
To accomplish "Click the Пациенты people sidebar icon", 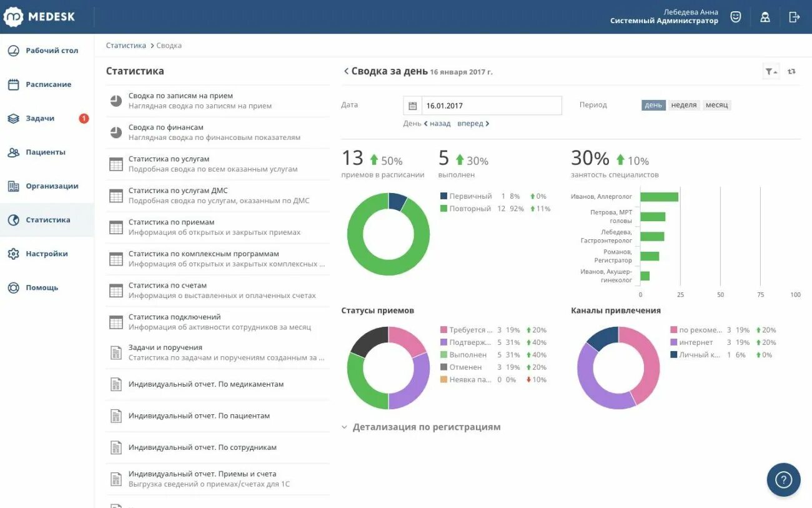I will point(13,152).
